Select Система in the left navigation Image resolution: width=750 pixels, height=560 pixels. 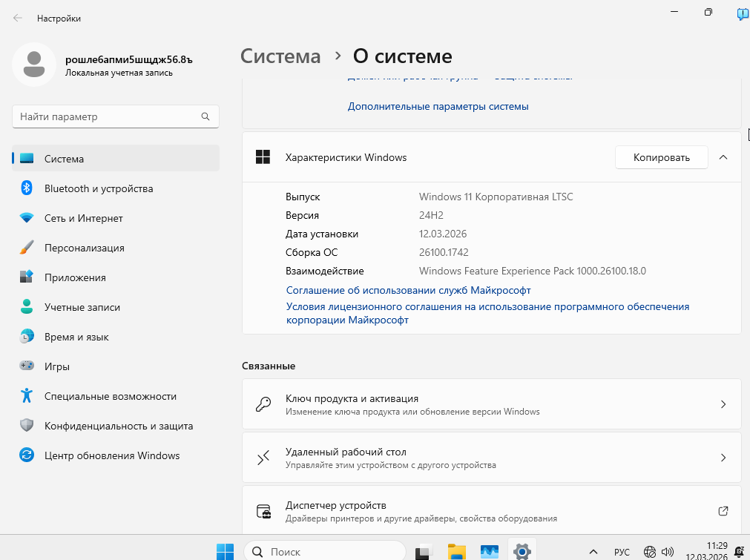click(x=64, y=159)
